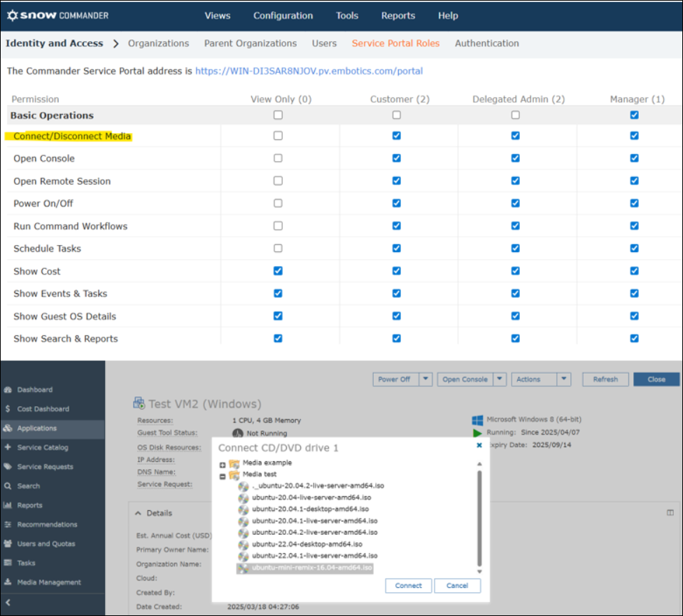
Task: Open the Commander Service Portal address link
Action: point(309,71)
